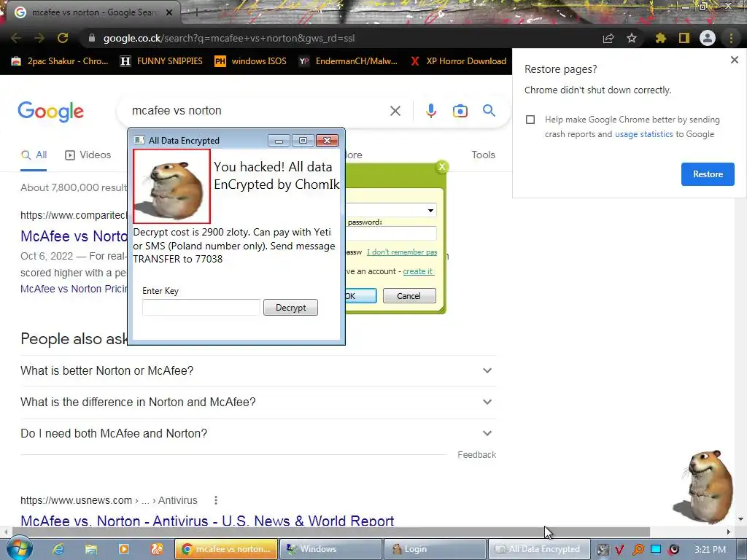Clear the Google search box with X
This screenshot has height=560, width=747.
395,111
